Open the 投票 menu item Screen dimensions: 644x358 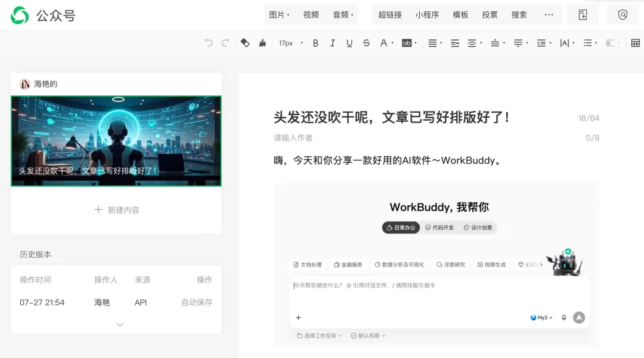[x=490, y=15]
